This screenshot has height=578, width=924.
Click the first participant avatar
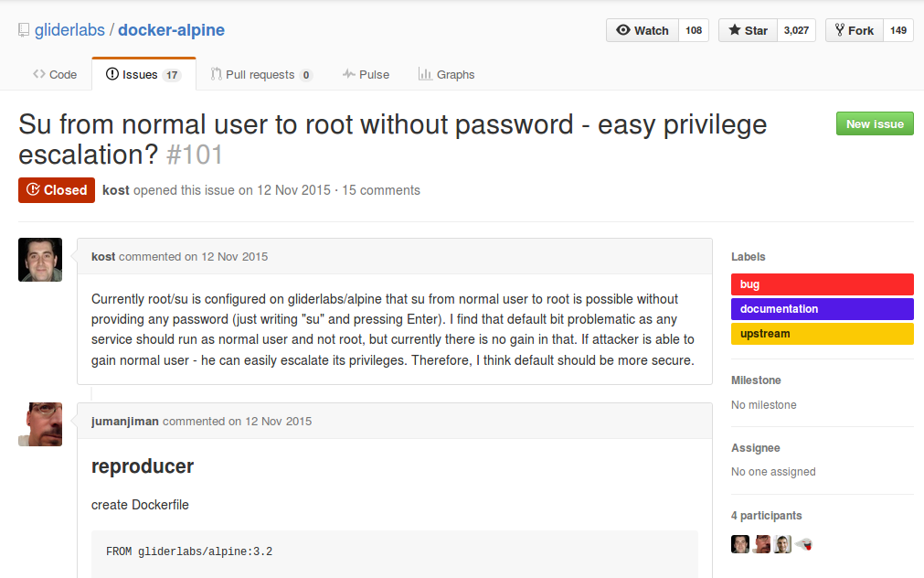(x=740, y=544)
